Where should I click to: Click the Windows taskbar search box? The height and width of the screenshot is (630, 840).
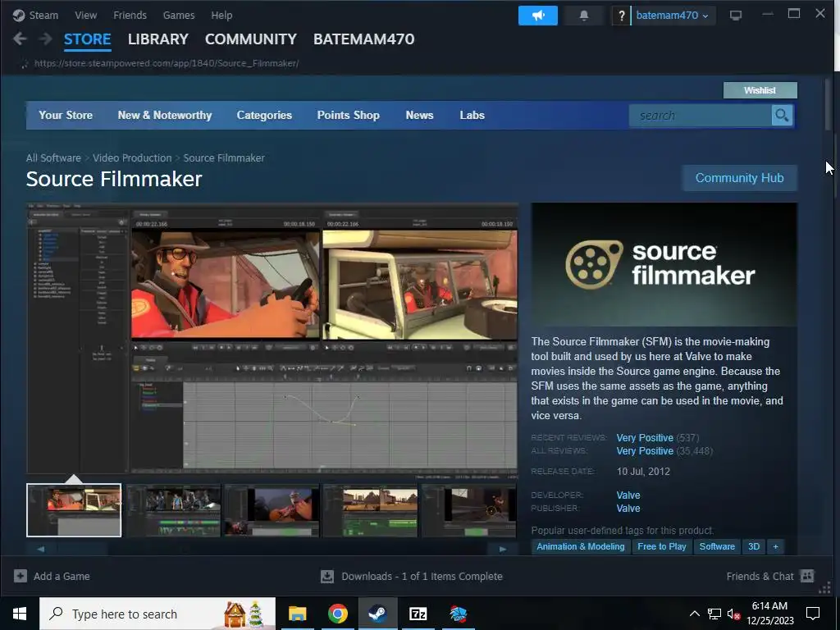[157, 614]
